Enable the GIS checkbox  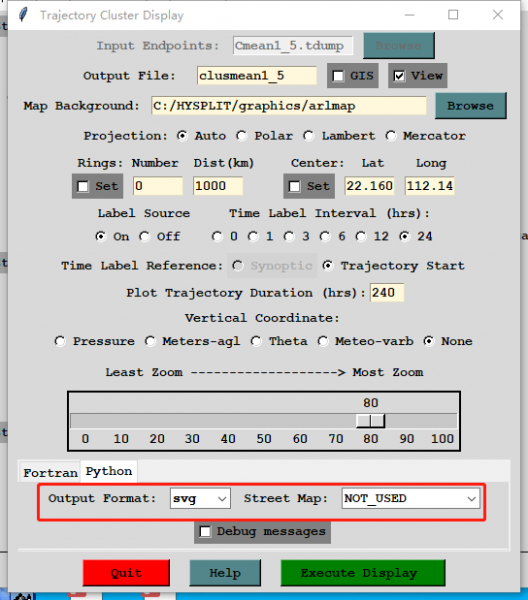[x=338, y=76]
